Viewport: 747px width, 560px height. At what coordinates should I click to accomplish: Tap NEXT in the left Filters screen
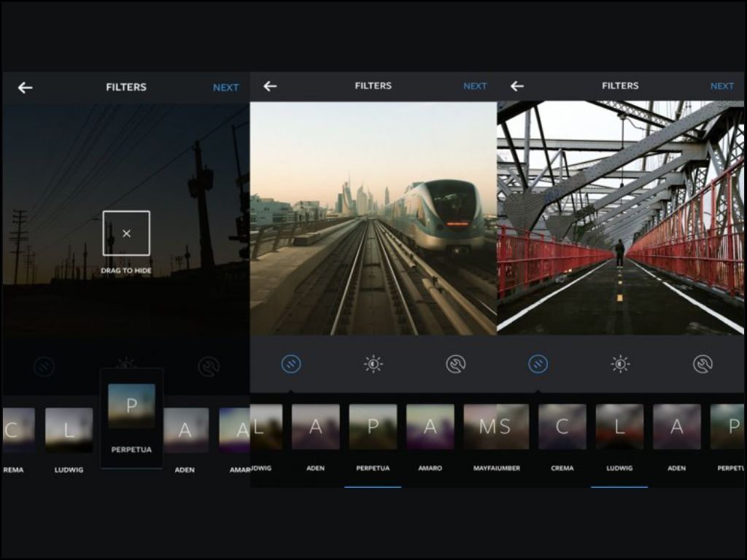pyautogui.click(x=226, y=87)
